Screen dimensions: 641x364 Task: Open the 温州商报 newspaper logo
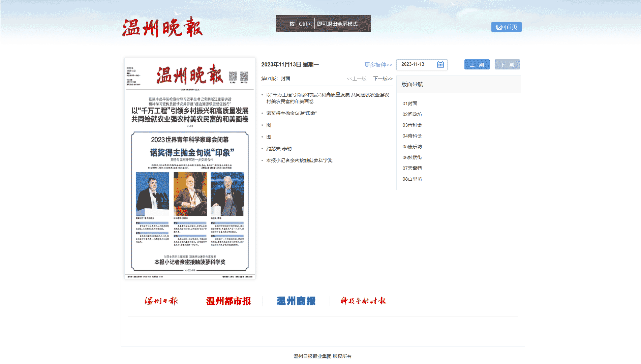coord(296,301)
